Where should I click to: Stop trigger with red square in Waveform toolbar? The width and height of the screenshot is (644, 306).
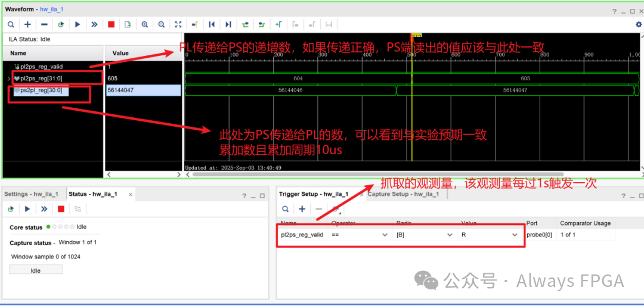(111, 24)
